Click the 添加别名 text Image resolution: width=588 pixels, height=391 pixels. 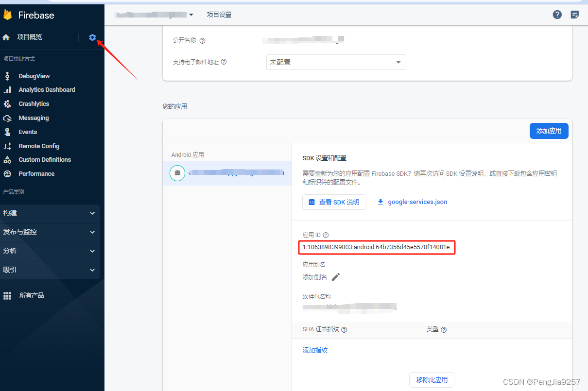[315, 277]
